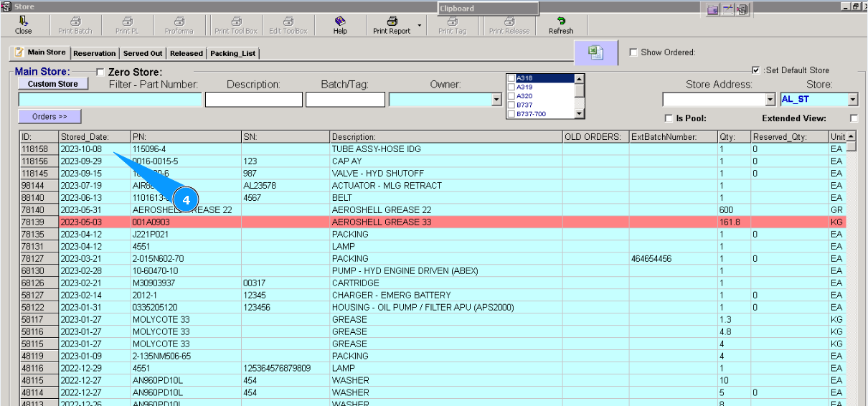Check the B737-700 list entry box

click(x=511, y=114)
